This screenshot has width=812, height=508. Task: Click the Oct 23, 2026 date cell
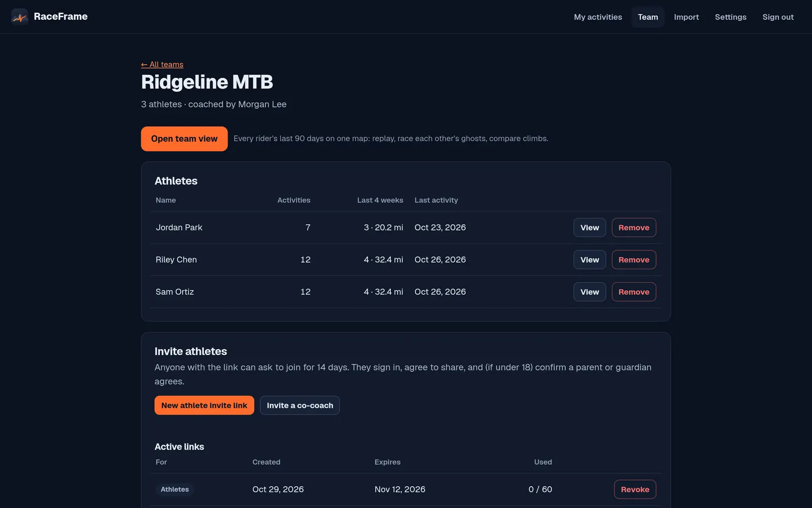point(440,228)
